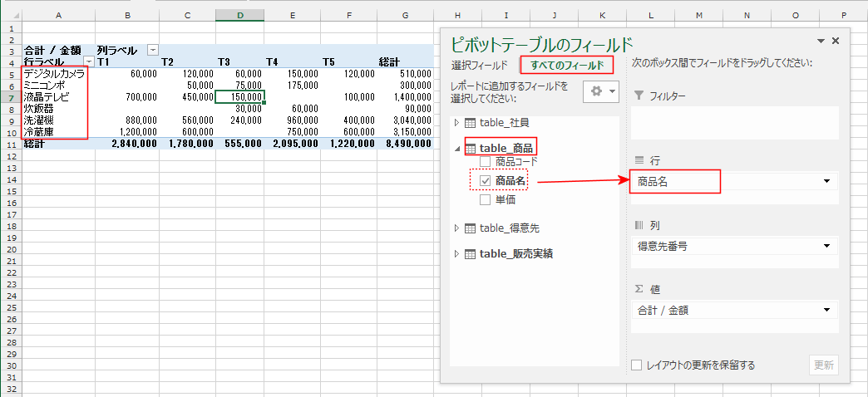
Task: Click the フィルター area box
Action: pyautogui.click(x=734, y=122)
